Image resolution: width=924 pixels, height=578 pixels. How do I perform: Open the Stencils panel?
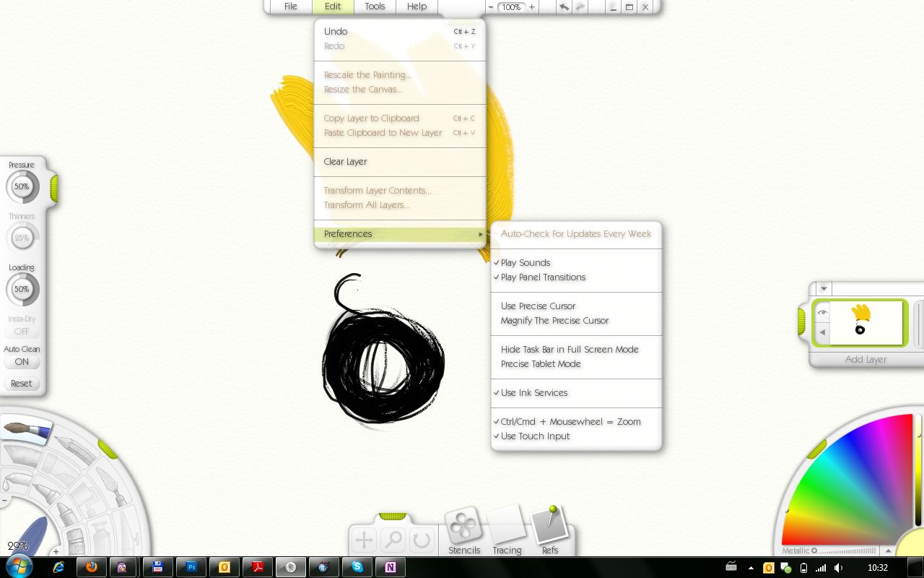pos(463,532)
